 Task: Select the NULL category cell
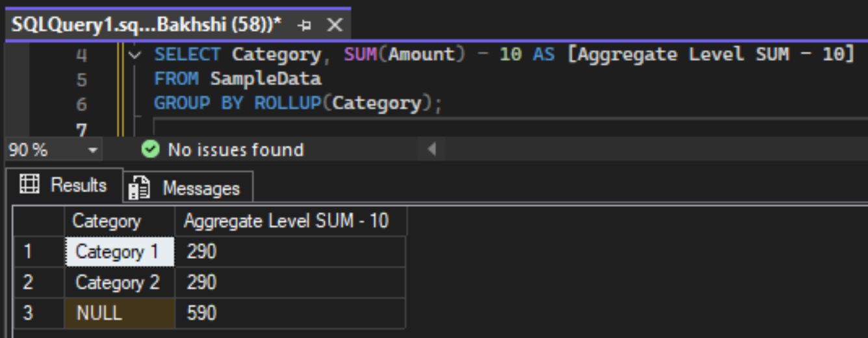pos(120,313)
